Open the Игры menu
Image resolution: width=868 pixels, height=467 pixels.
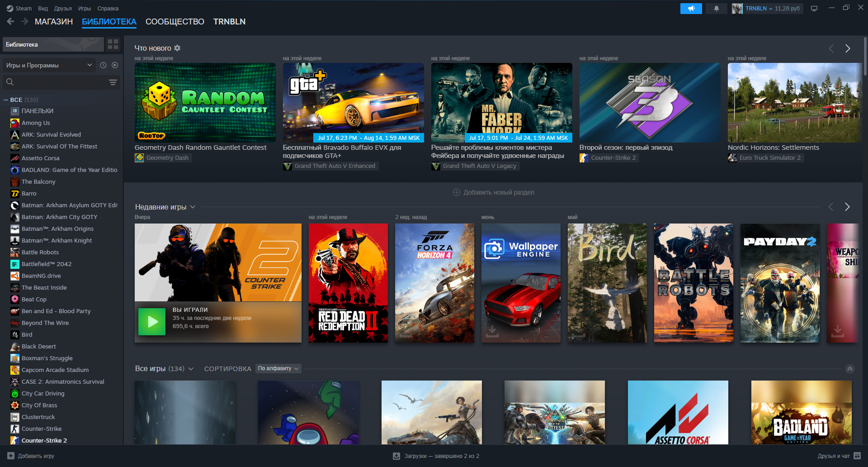point(85,9)
